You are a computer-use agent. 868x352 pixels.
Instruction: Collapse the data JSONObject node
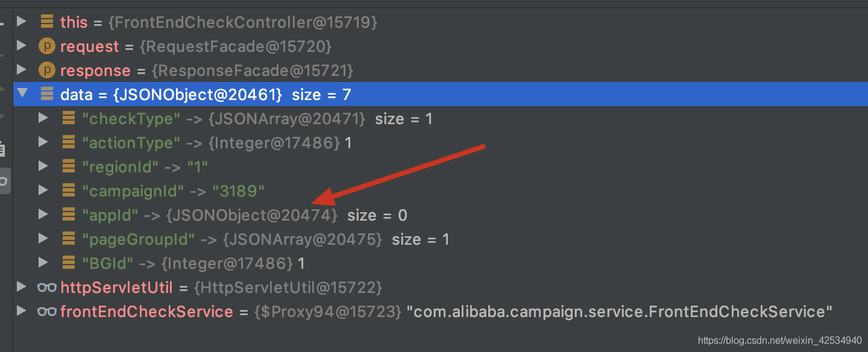pyautogui.click(x=22, y=94)
